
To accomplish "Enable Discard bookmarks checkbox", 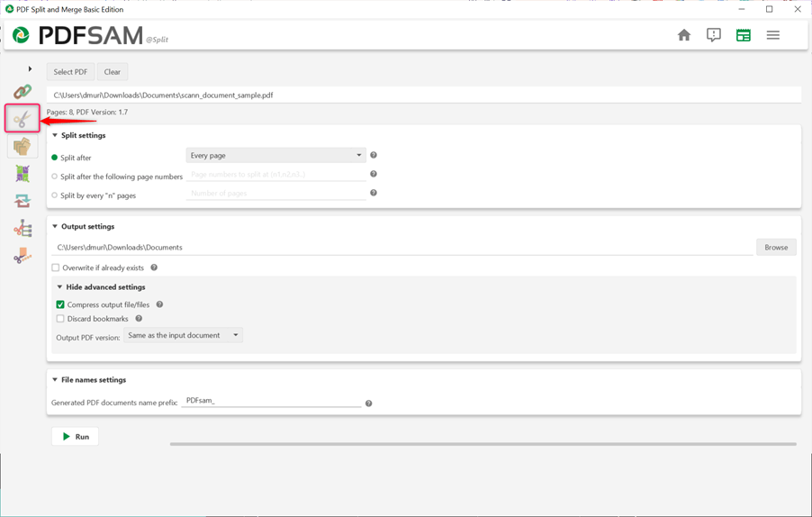I will [60, 319].
